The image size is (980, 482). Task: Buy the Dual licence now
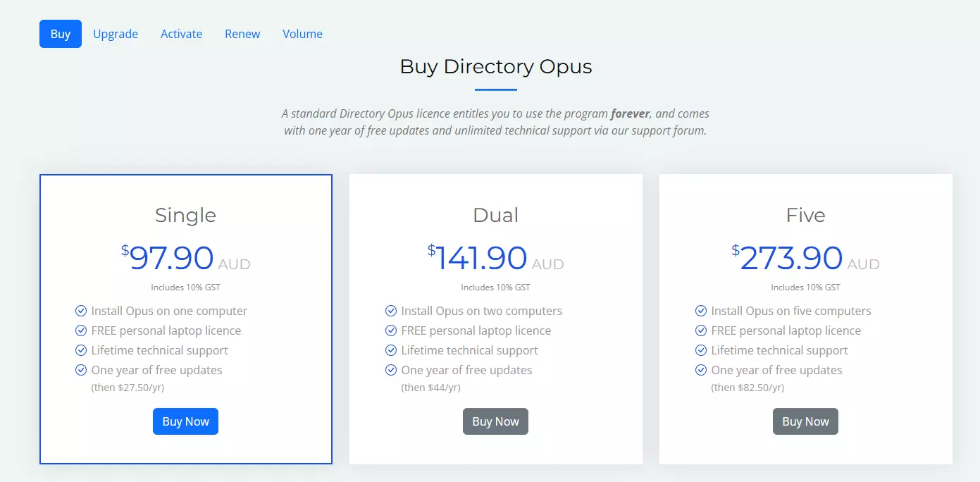495,421
